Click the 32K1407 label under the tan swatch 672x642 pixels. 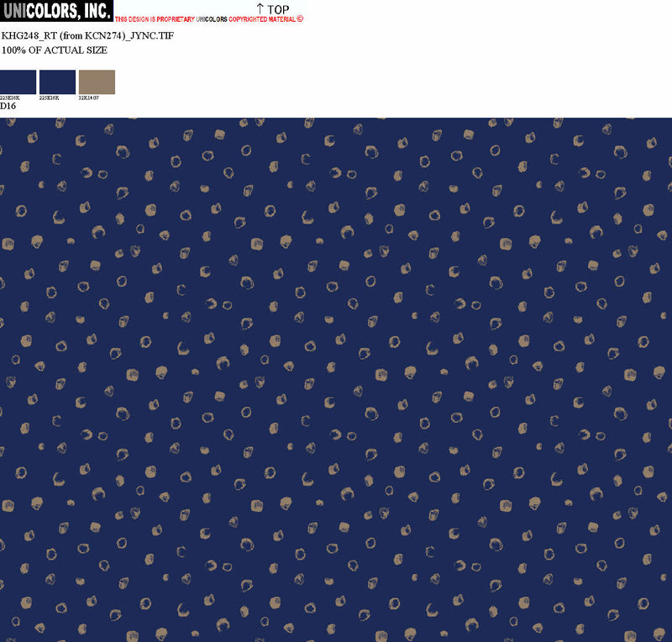(89, 98)
